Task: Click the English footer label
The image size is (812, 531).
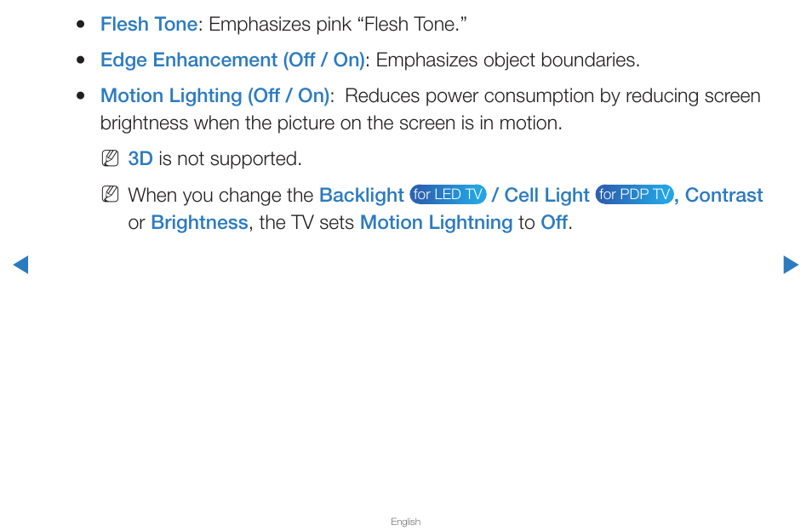Action: (405, 522)
